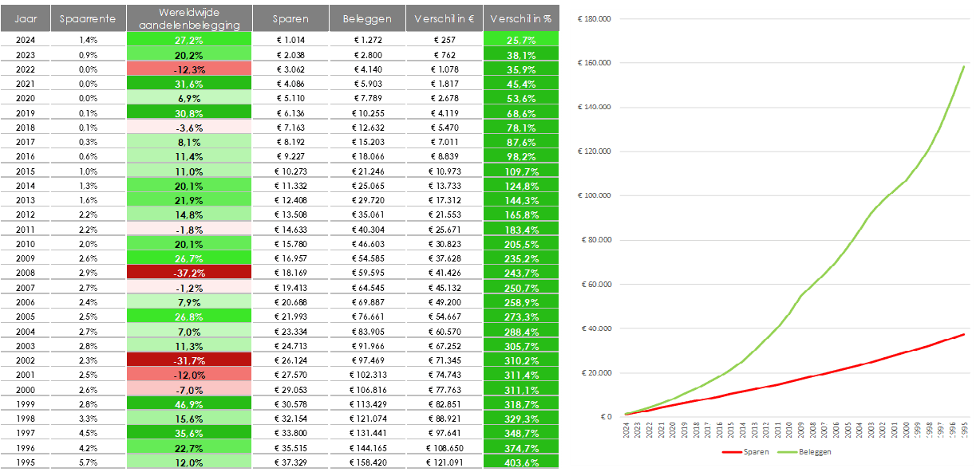Screen dimensions: 980x472
Task: Select the € 180.000 axis label
Action: pos(595,18)
